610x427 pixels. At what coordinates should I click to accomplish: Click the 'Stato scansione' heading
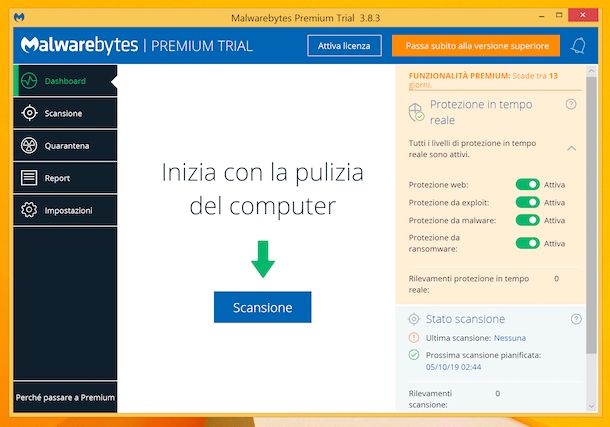click(465, 319)
